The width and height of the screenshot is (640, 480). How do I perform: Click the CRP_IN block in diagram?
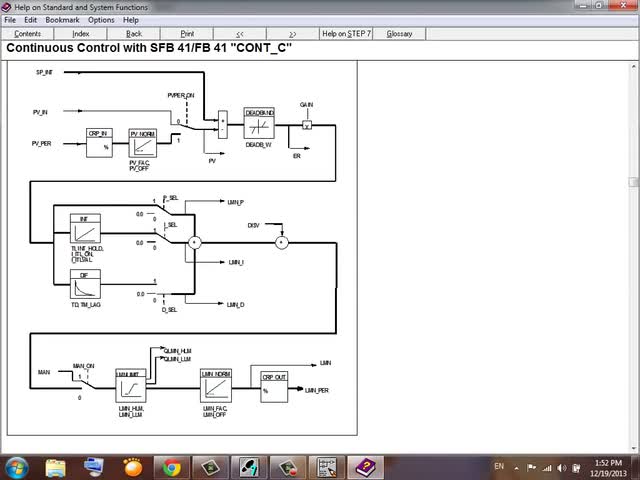click(99, 143)
